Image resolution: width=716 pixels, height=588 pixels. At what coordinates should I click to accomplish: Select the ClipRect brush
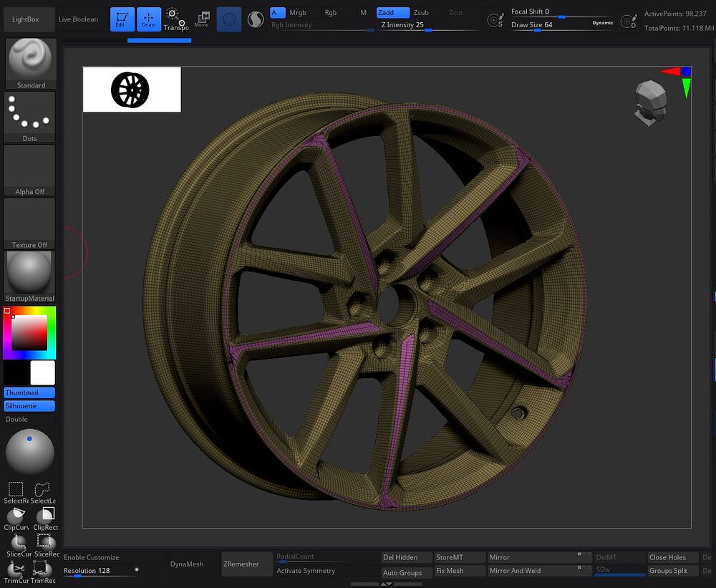click(x=44, y=519)
